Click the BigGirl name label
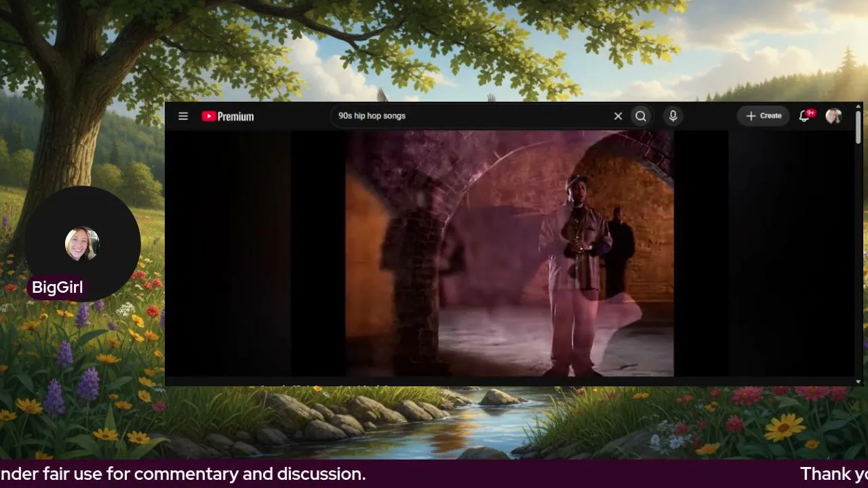Viewport: 868px width, 488px height. point(57,287)
